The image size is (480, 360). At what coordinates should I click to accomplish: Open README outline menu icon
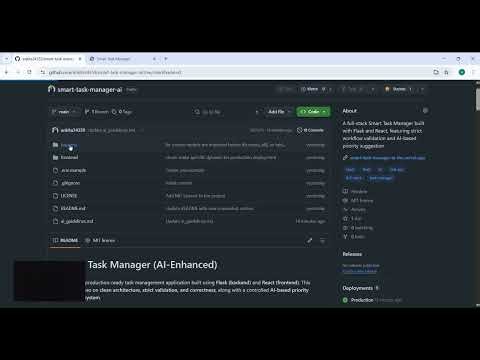point(322,240)
